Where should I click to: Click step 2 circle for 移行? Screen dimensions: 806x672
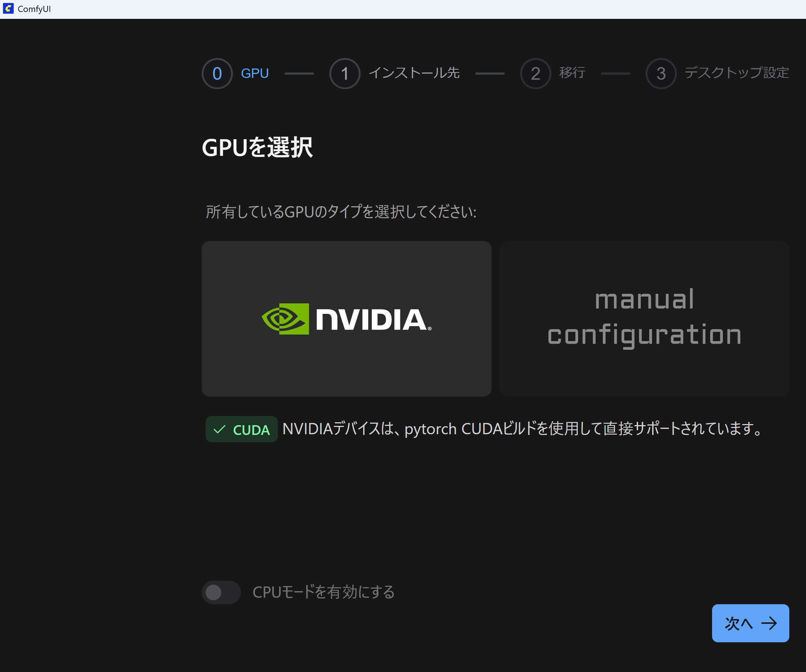535,73
